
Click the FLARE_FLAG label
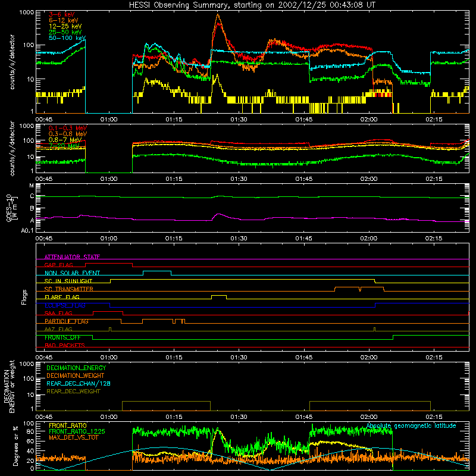tap(62, 297)
